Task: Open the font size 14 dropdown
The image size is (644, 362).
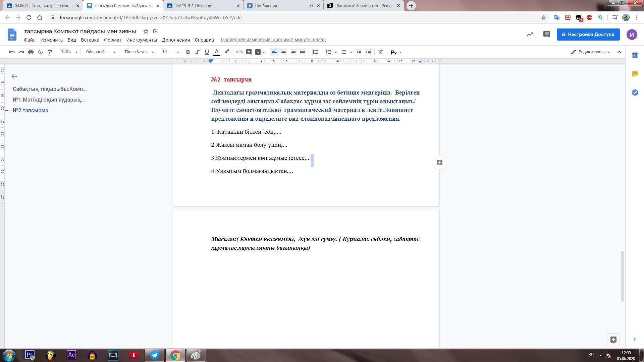Action: 170,52
